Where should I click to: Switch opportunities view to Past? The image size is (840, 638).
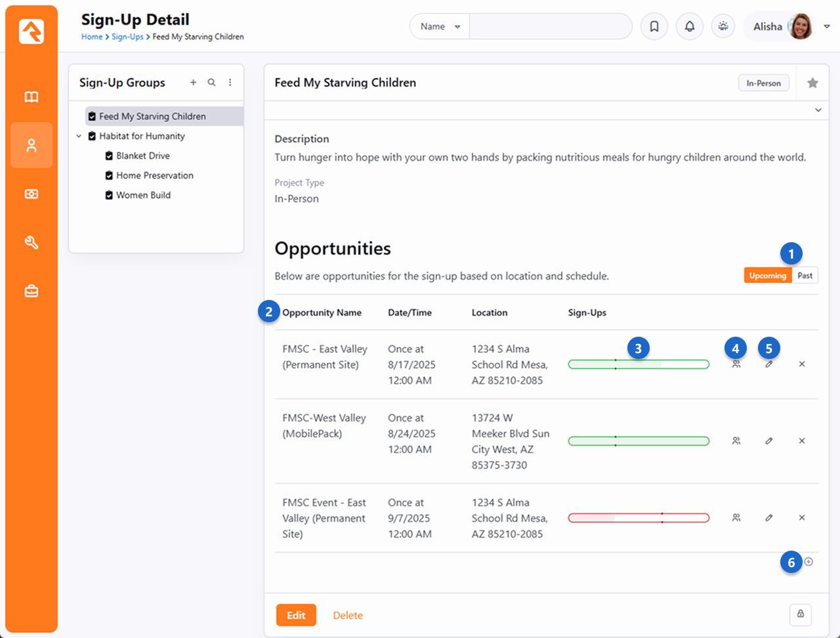click(805, 276)
